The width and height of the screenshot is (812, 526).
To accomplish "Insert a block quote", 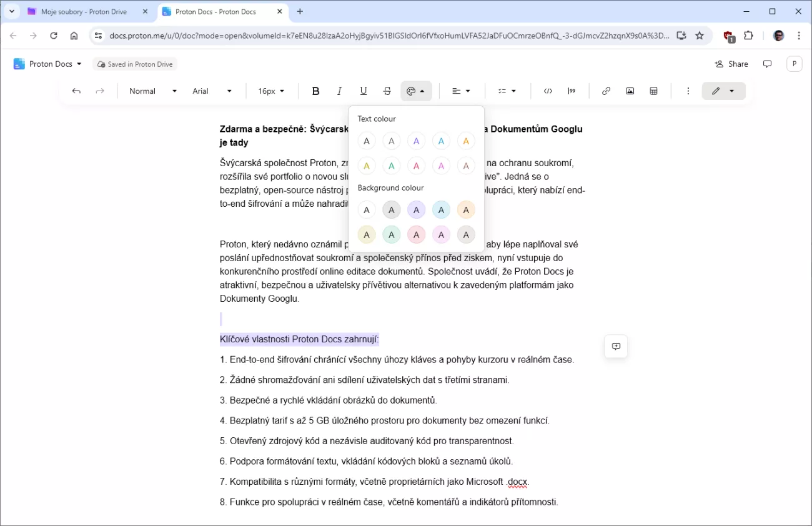I will tap(572, 91).
